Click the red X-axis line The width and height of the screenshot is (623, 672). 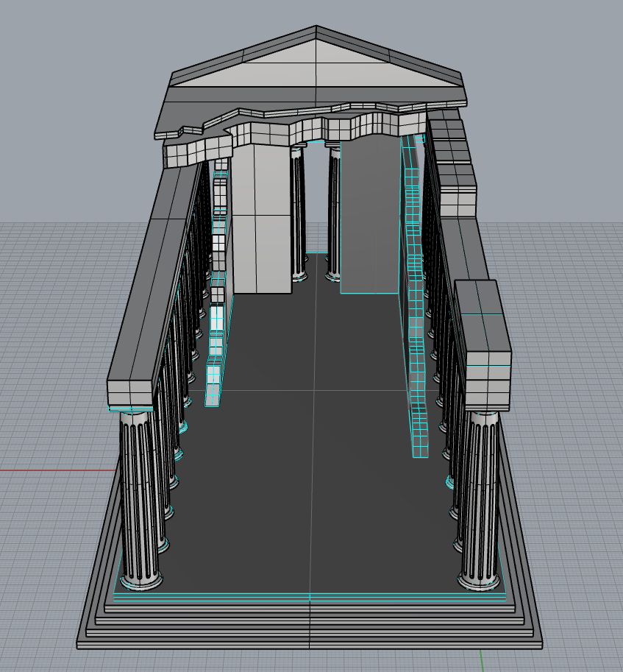[44, 470]
